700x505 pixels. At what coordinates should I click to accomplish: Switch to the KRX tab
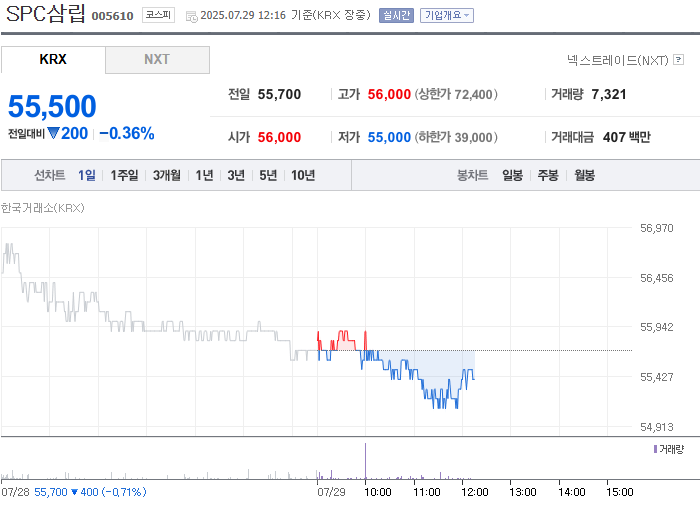[53, 59]
